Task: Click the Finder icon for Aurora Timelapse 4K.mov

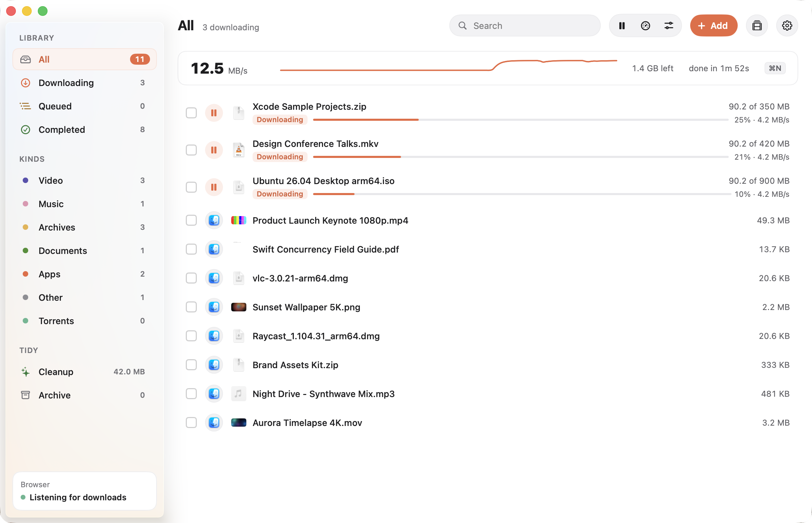Action: pos(214,423)
